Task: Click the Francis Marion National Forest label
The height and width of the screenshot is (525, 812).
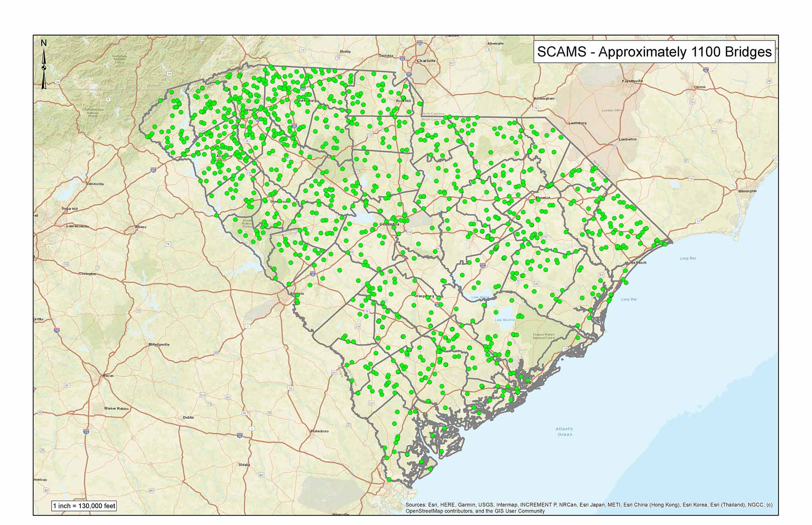Action: pos(544,336)
